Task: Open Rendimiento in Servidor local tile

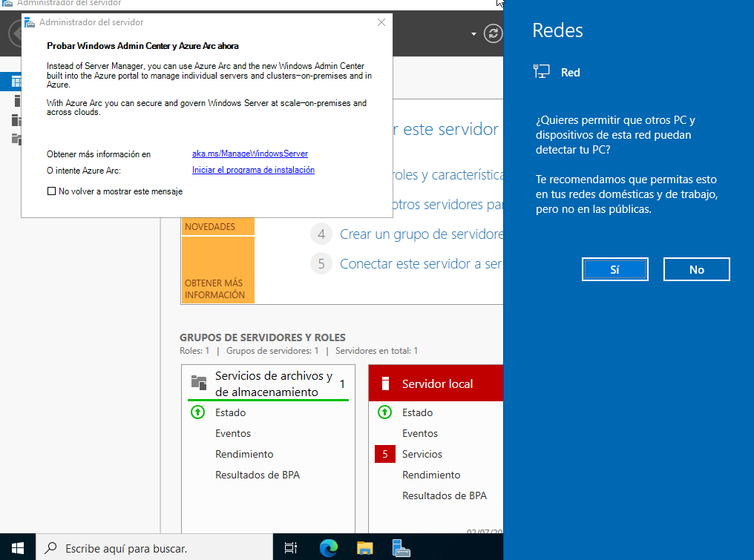Action: point(431,475)
